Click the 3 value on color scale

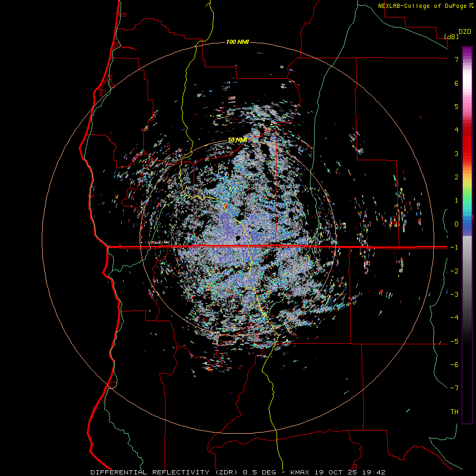[x=456, y=153]
